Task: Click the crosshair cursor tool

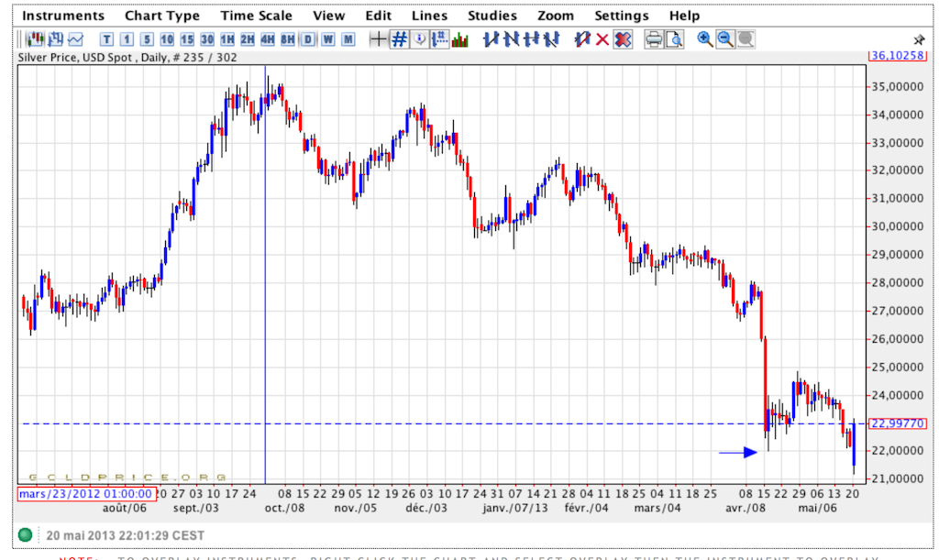Action: click(x=378, y=39)
